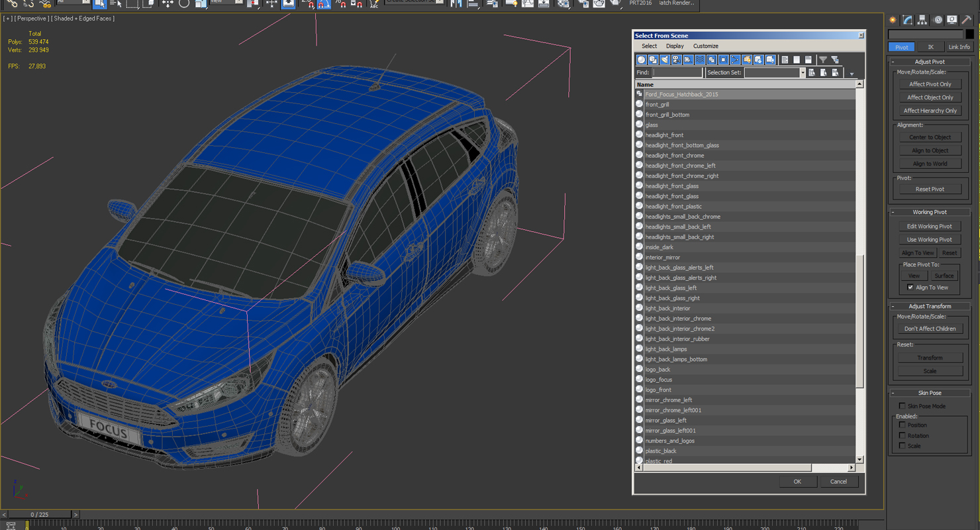980x530 pixels.
Task: Click the Center to Object button
Action: (930, 137)
